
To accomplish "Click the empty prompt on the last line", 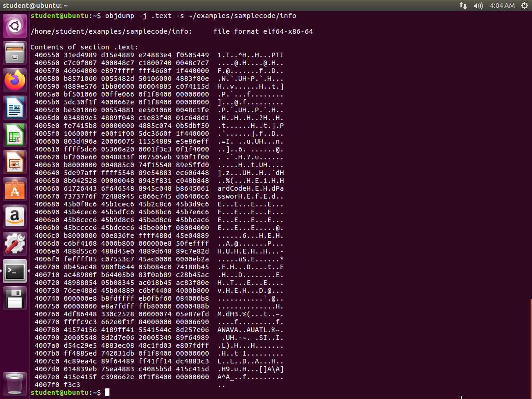I will (107, 393).
